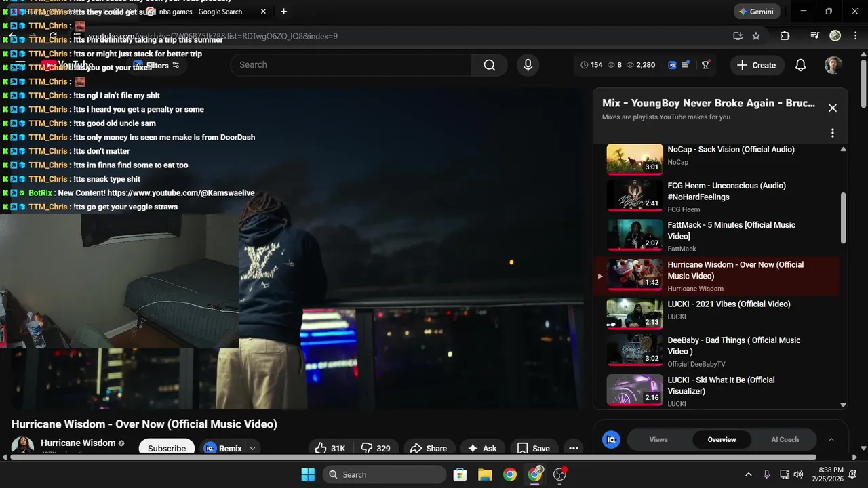Image resolution: width=868 pixels, height=488 pixels.
Task: Open YouTube notifications bell
Action: [800, 65]
